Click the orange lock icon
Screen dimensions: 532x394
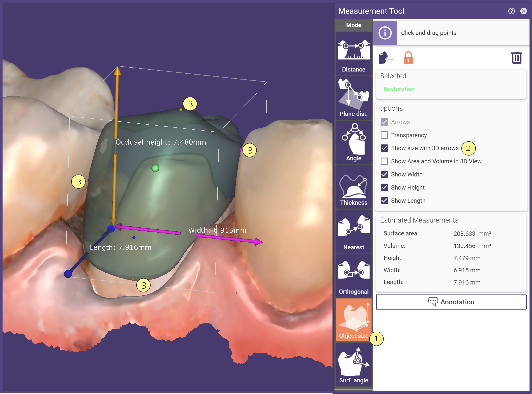(x=408, y=58)
